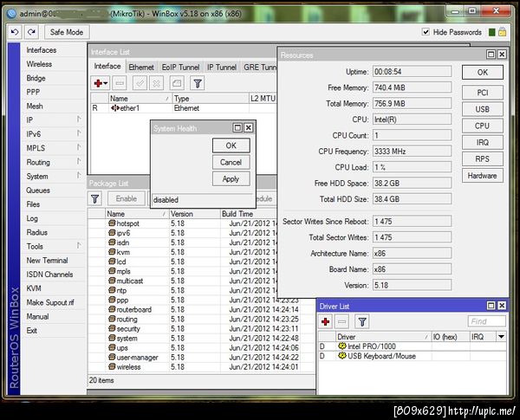Select the Interface tab
This screenshot has height=420, width=520.
(107, 67)
